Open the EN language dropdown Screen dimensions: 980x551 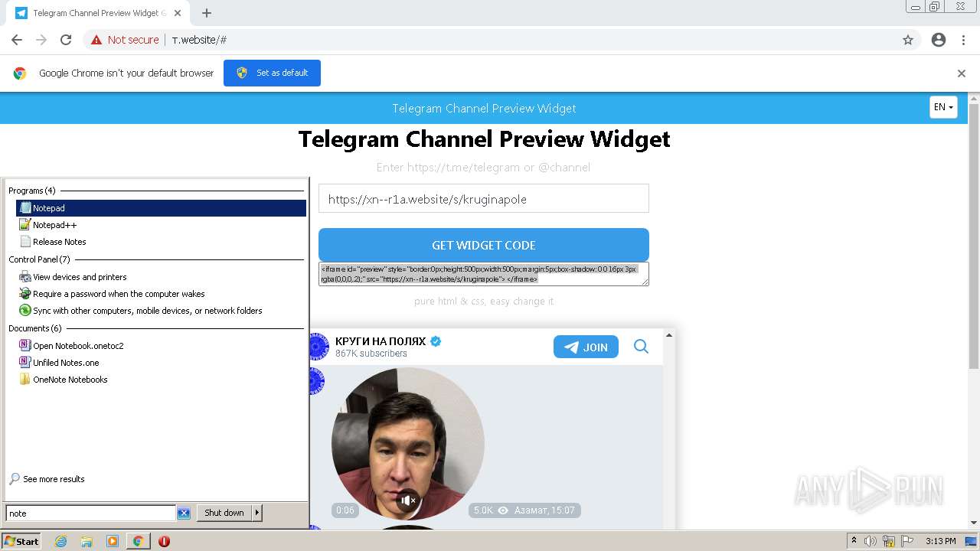tap(943, 107)
